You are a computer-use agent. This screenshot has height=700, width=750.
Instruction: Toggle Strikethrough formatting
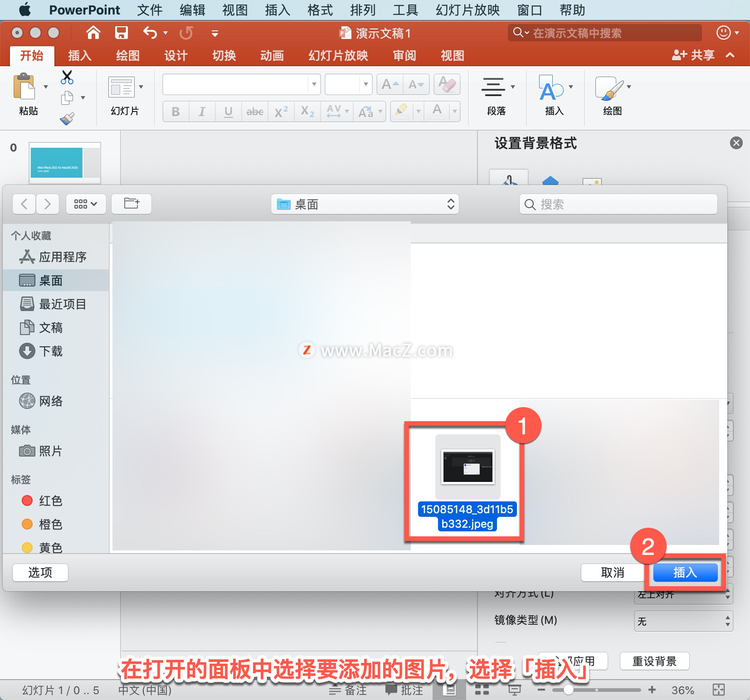coord(255,112)
